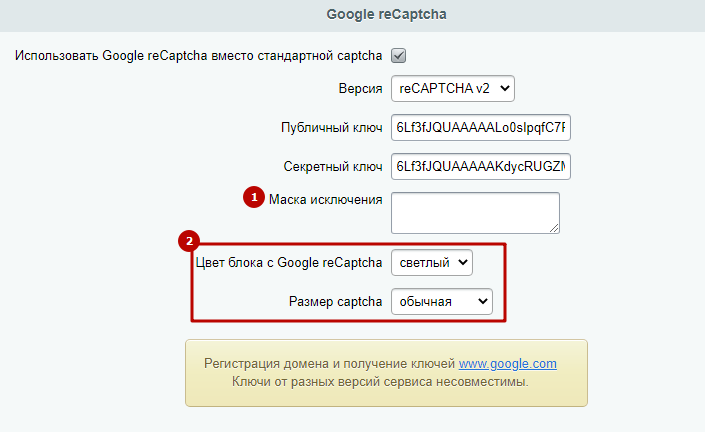The image size is (705, 432).
Task: Click the red number 2 marker
Action: tap(189, 241)
